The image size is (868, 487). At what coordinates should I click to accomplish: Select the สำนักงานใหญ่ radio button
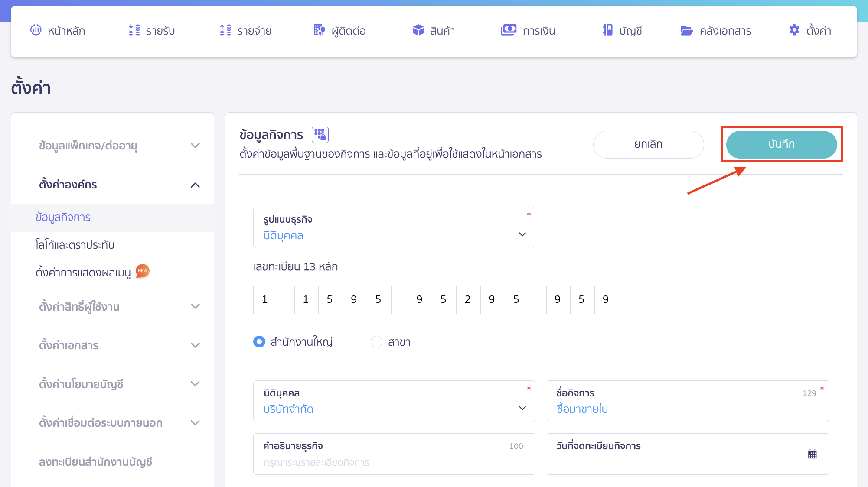click(259, 342)
